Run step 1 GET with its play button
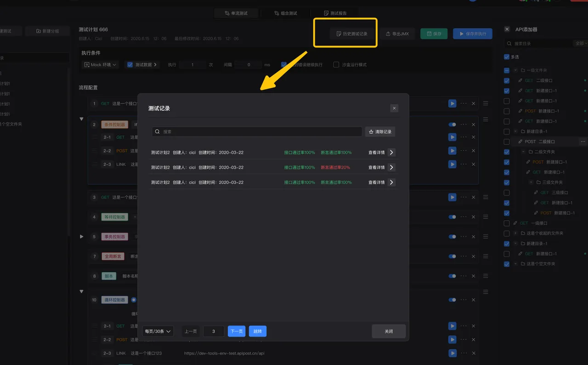Screen dimensions: 588x365 point(452,103)
